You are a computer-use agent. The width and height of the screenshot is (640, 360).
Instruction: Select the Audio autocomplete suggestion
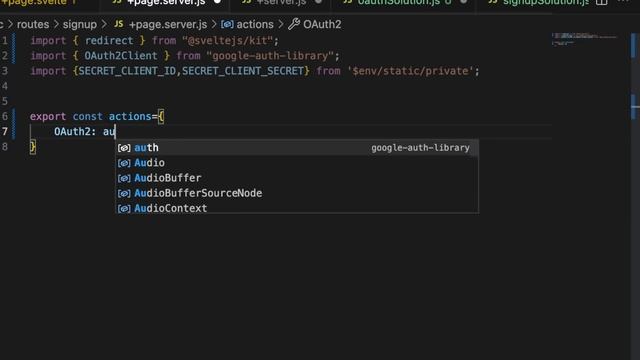point(297,163)
